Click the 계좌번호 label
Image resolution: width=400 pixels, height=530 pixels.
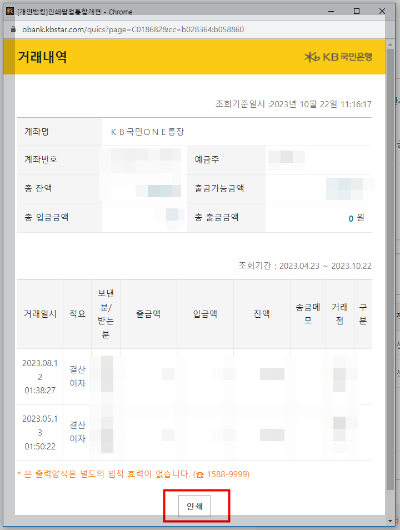click(x=41, y=159)
